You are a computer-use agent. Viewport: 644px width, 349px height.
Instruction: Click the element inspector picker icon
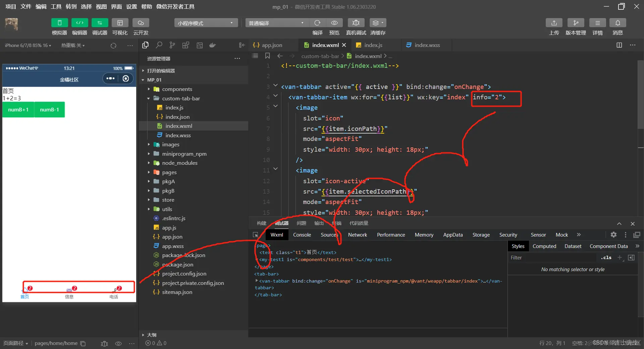256,235
